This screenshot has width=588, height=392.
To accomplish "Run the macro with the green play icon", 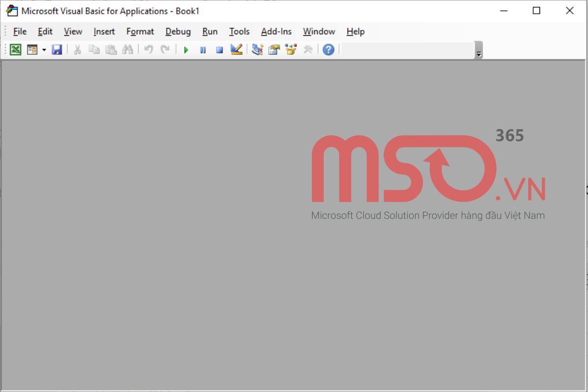I will tap(186, 49).
